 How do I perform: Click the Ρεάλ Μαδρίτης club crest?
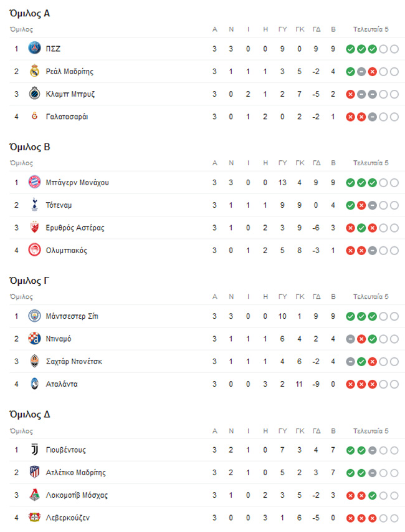click(34, 71)
